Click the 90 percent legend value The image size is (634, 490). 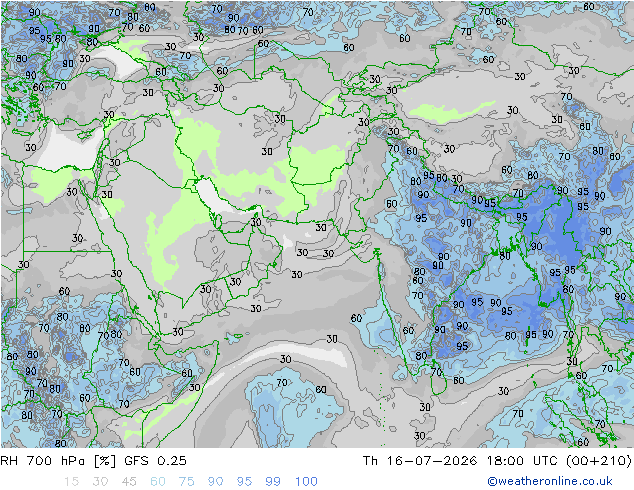coord(215,482)
